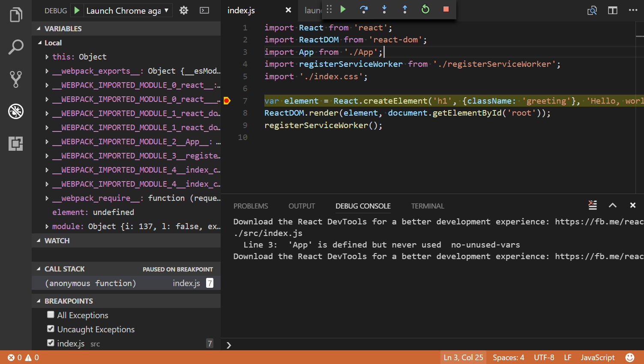This screenshot has height=364, width=644.
Task: Switch to the TERMINAL tab
Action: (x=427, y=206)
